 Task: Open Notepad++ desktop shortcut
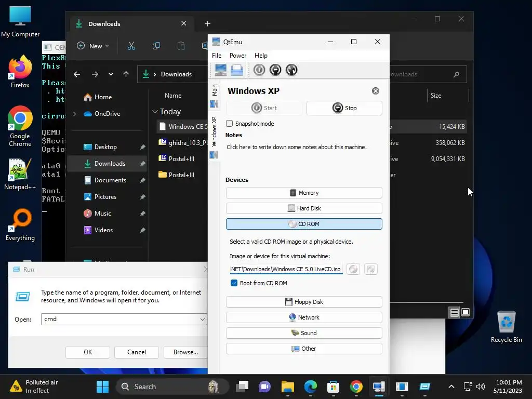tap(20, 174)
